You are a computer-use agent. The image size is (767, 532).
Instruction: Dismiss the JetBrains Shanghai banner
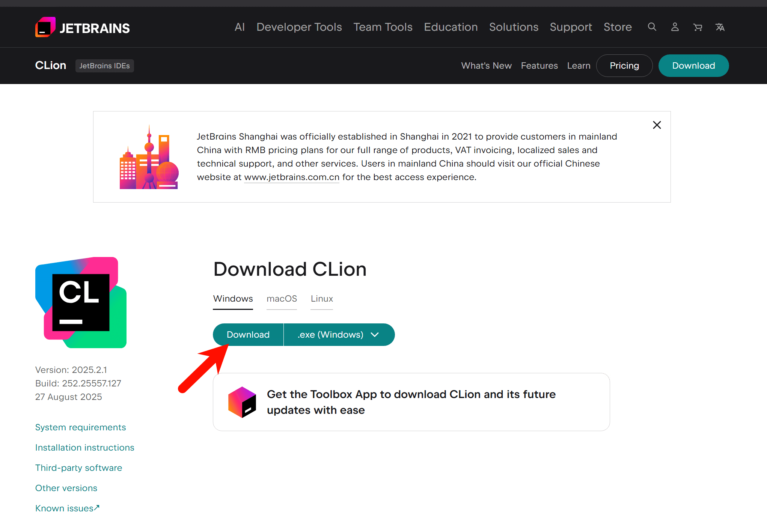pyautogui.click(x=657, y=125)
